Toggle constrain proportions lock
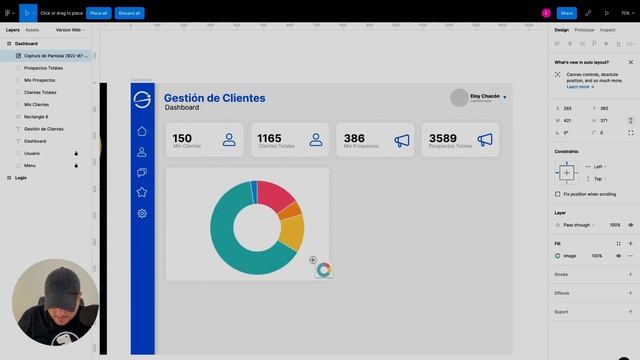Image resolution: width=640 pixels, height=360 pixels. (631, 121)
